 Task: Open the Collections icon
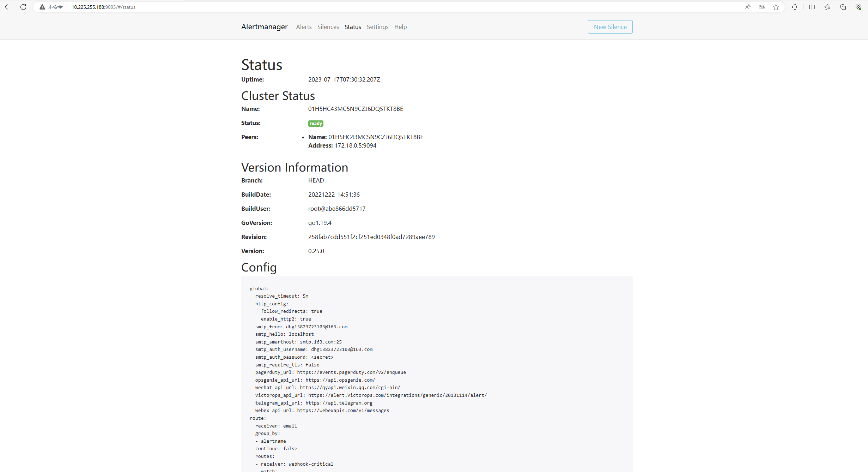click(843, 7)
